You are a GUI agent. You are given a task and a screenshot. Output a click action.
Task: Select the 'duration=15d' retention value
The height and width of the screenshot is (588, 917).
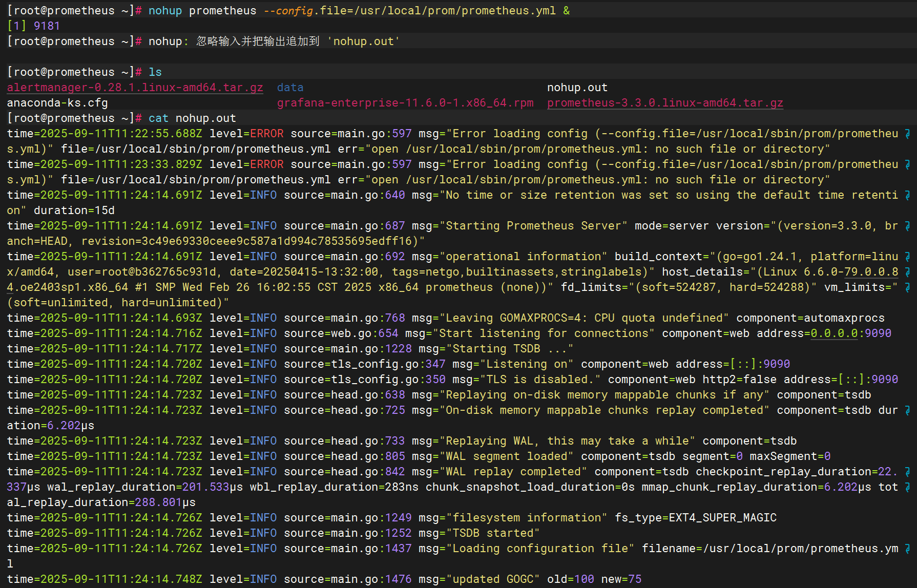pos(74,211)
